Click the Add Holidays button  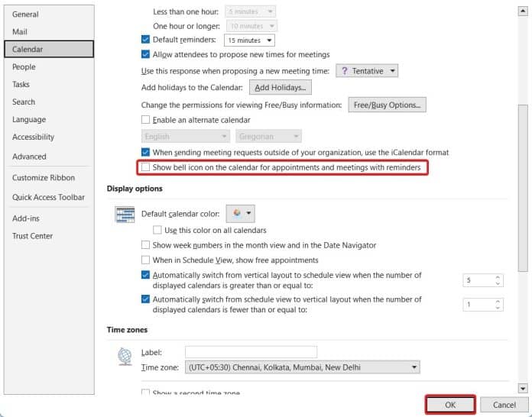(281, 88)
